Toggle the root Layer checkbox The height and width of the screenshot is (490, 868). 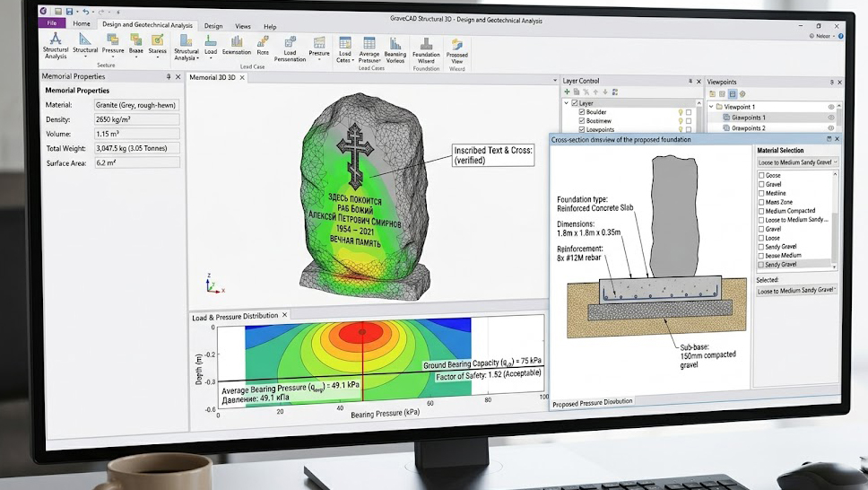point(575,103)
